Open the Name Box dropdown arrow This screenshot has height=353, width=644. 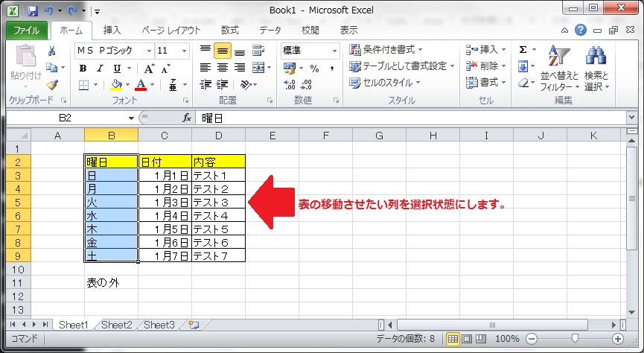[132, 118]
